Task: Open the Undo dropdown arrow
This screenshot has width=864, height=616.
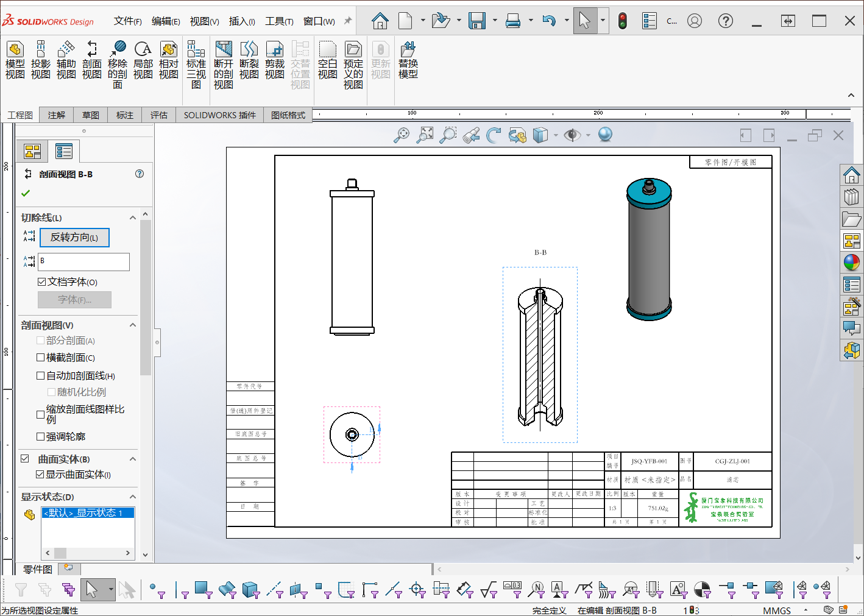Action: [x=566, y=21]
